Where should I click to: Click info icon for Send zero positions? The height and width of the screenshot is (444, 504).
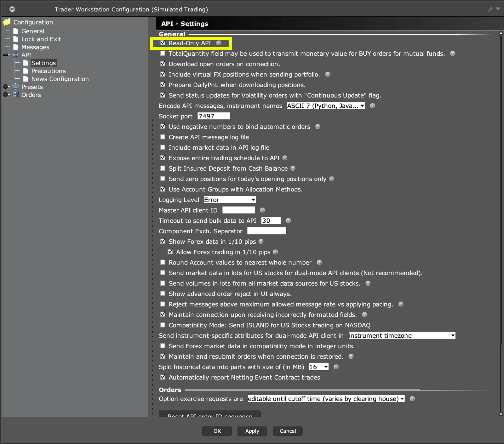pyautogui.click(x=332, y=179)
